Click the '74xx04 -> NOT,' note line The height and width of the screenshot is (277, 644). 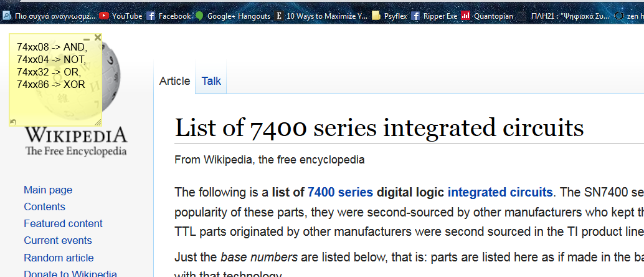pyautogui.click(x=52, y=60)
